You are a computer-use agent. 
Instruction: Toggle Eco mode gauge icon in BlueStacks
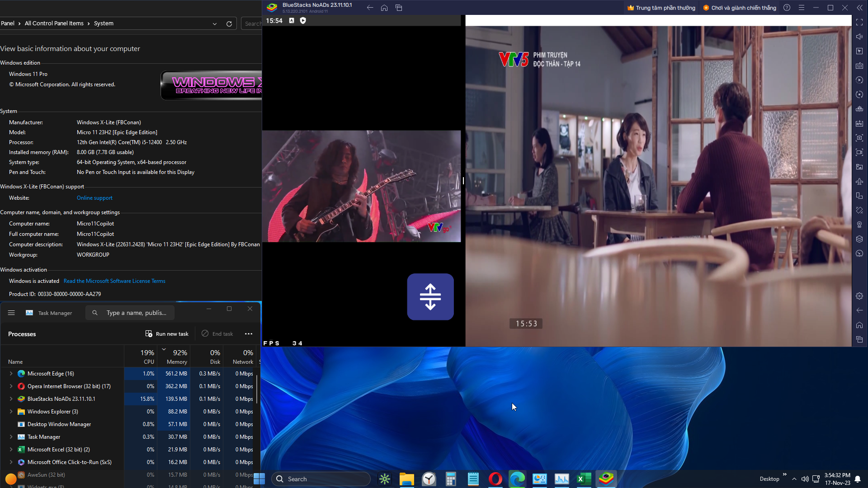(x=859, y=253)
